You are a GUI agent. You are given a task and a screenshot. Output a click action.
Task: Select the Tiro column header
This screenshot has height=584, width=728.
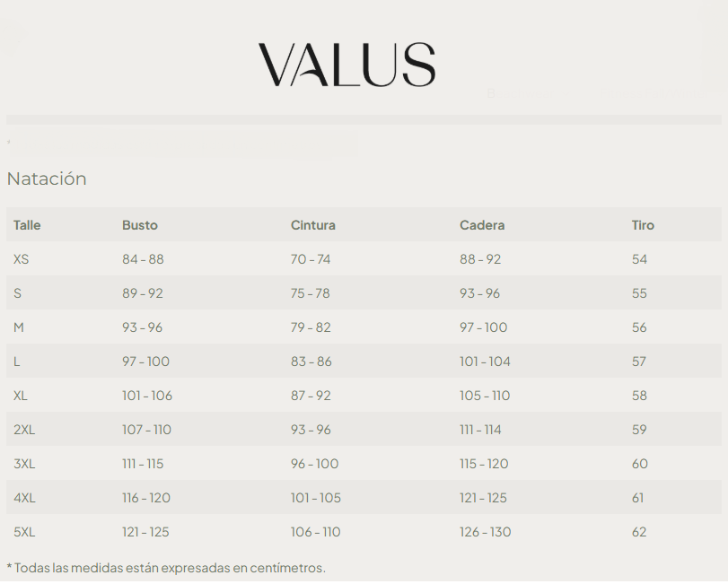coord(643,225)
